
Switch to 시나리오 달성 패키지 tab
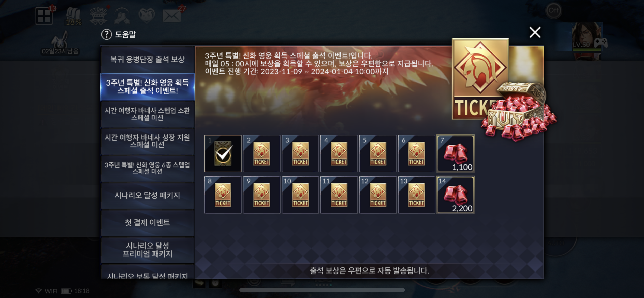[x=147, y=195]
